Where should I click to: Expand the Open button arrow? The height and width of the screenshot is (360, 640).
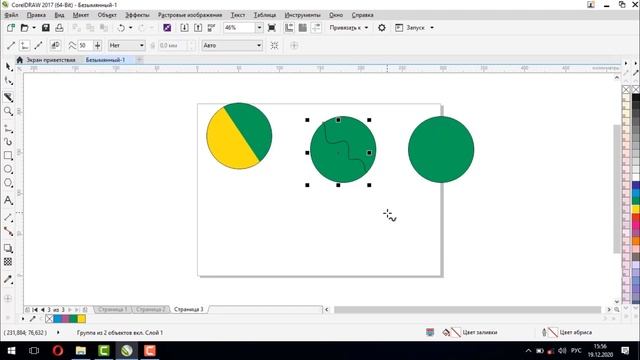pyautogui.click(x=34, y=28)
